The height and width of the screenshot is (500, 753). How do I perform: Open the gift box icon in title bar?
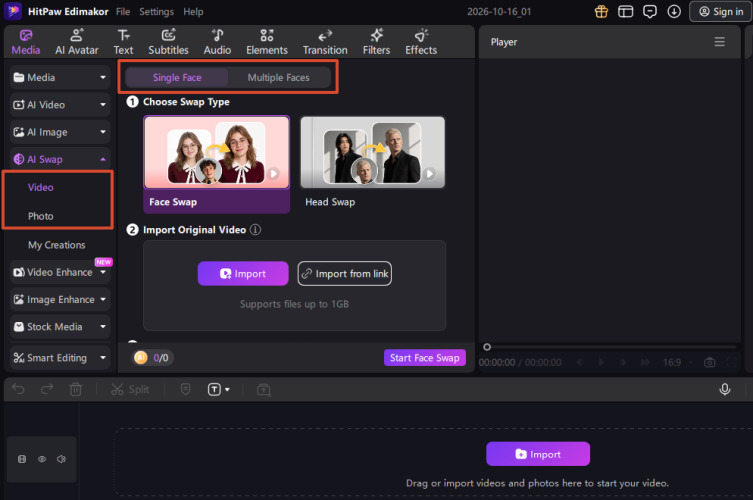(601, 12)
